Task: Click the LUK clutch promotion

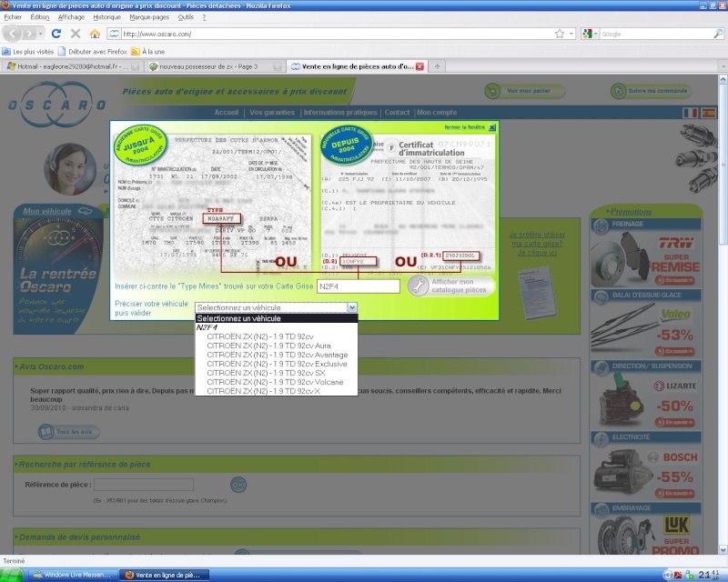Action: click(645, 534)
